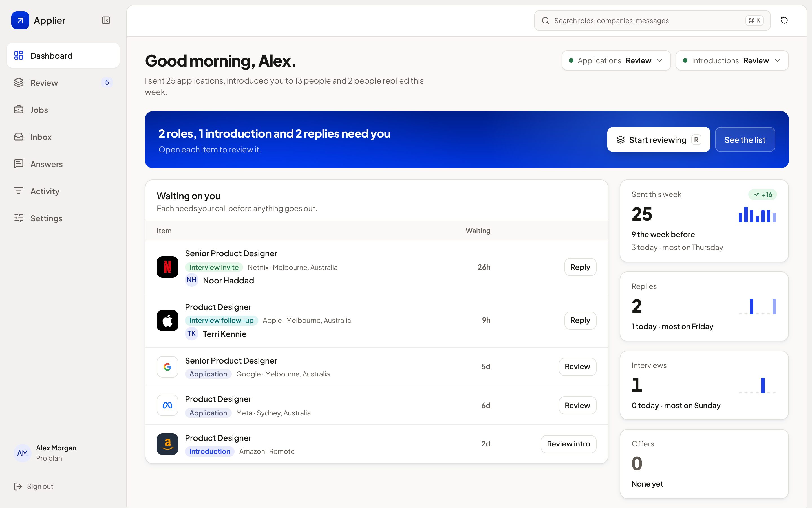Image resolution: width=812 pixels, height=508 pixels.
Task: Open the Inbox section
Action: point(63,137)
